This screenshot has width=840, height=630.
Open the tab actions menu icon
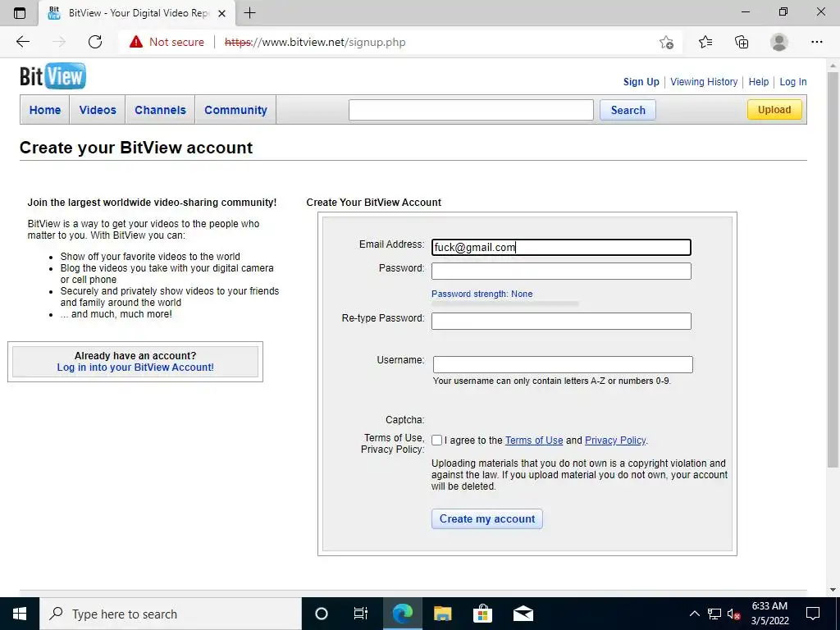(x=20, y=13)
